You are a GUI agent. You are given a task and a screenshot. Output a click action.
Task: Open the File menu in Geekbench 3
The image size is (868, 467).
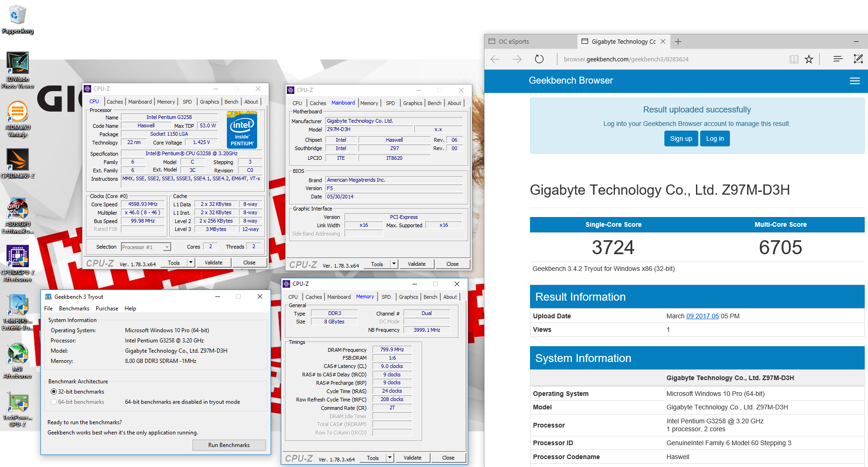48,309
